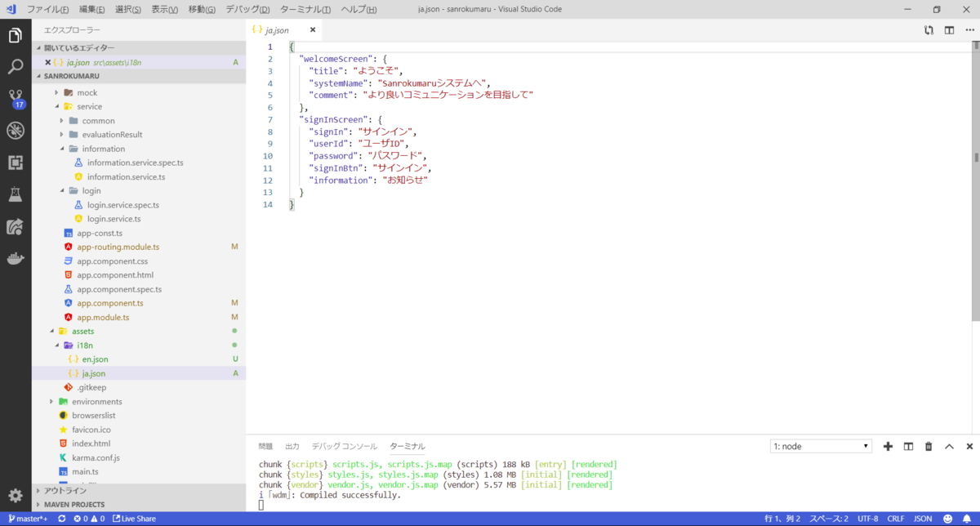The height and width of the screenshot is (526, 980).
Task: Open the Debug view (crossed-out bug icon)
Action: pyautogui.click(x=16, y=131)
